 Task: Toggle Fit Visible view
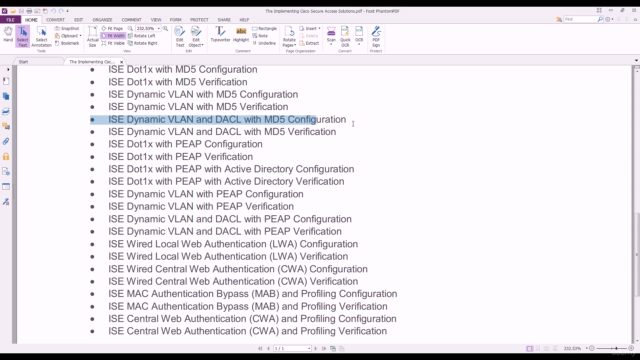(113, 43)
